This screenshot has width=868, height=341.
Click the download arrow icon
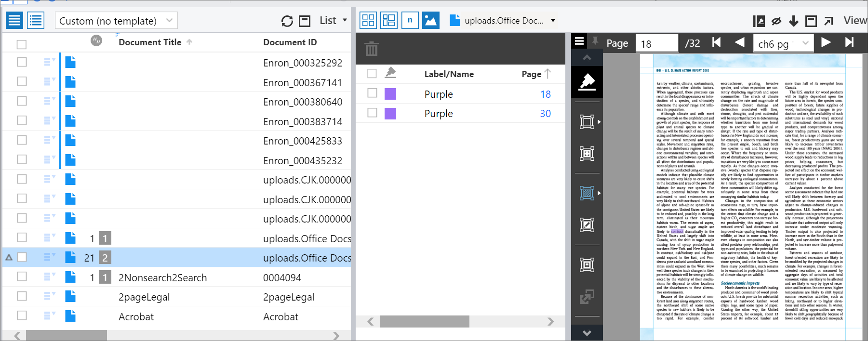coord(793,21)
